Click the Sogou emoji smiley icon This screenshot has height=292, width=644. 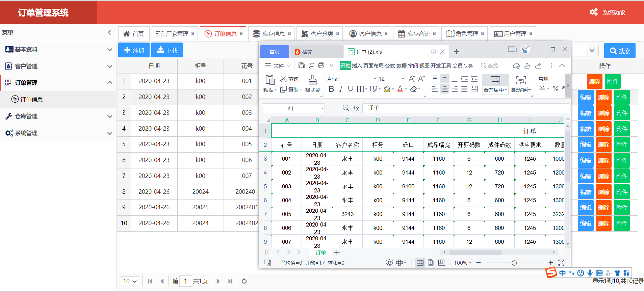581,273
